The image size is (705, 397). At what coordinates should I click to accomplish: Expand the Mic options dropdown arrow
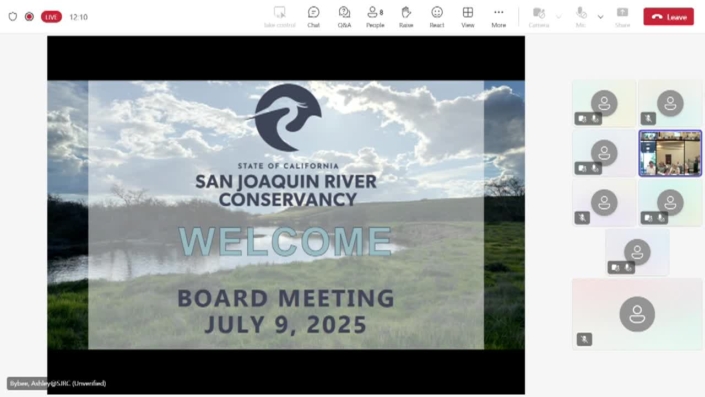[600, 17]
